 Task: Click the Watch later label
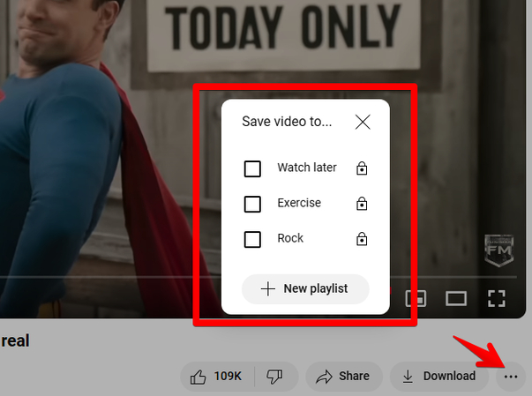pyautogui.click(x=307, y=168)
